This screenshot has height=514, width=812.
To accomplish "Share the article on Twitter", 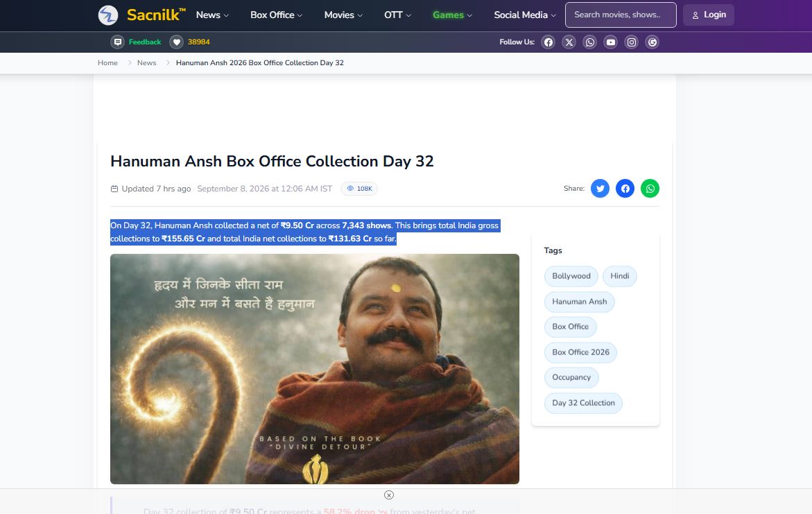I will [x=601, y=189].
